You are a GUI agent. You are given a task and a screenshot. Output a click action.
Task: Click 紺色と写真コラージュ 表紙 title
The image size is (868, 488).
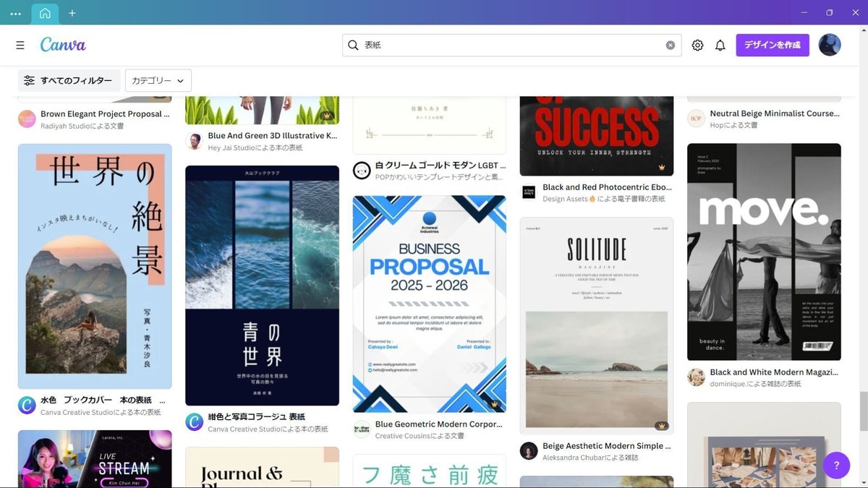click(257, 417)
